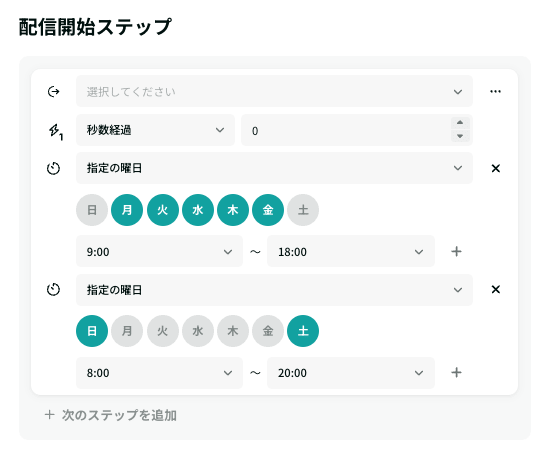Click the step arrow icon beside 選択してください
This screenshot has width=545, height=457.
coord(53,92)
